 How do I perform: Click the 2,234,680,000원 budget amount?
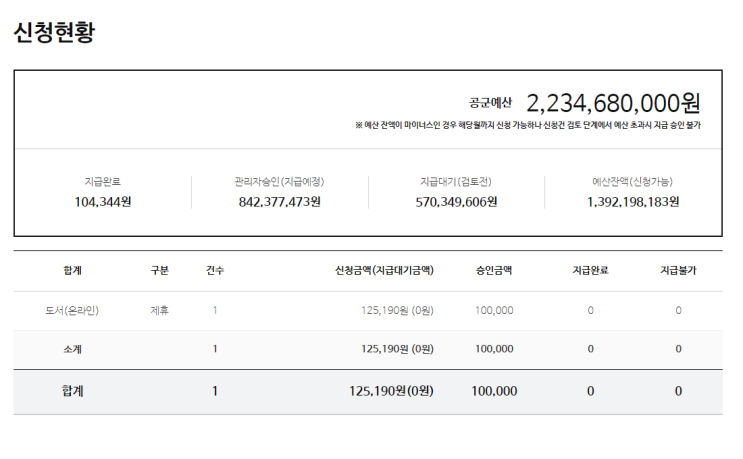tap(613, 103)
